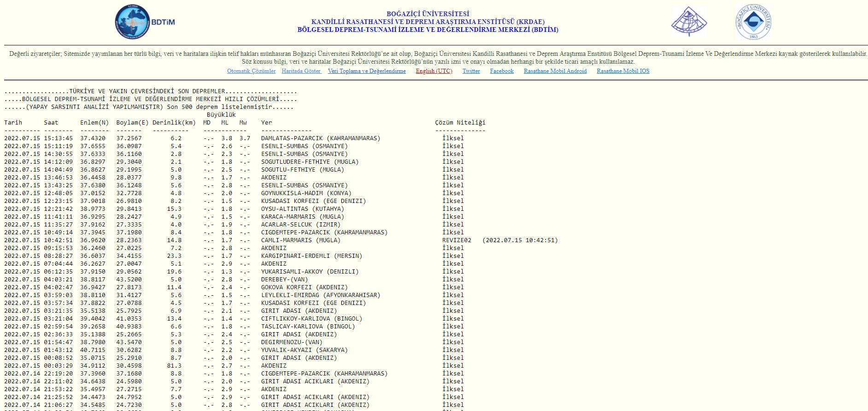The width and height of the screenshot is (868, 411).
Task: Open Veri Toplama ve Değerlendirme link
Action: (x=367, y=71)
